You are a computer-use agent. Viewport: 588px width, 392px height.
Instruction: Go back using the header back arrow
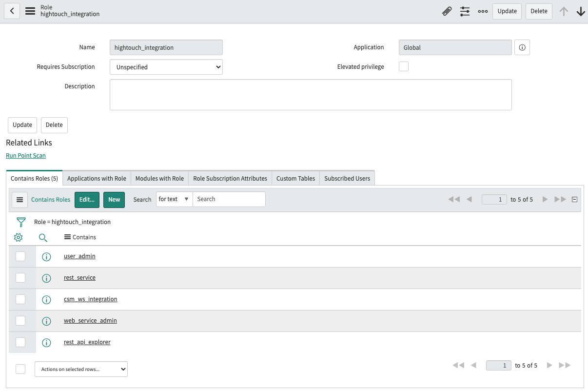12,11
